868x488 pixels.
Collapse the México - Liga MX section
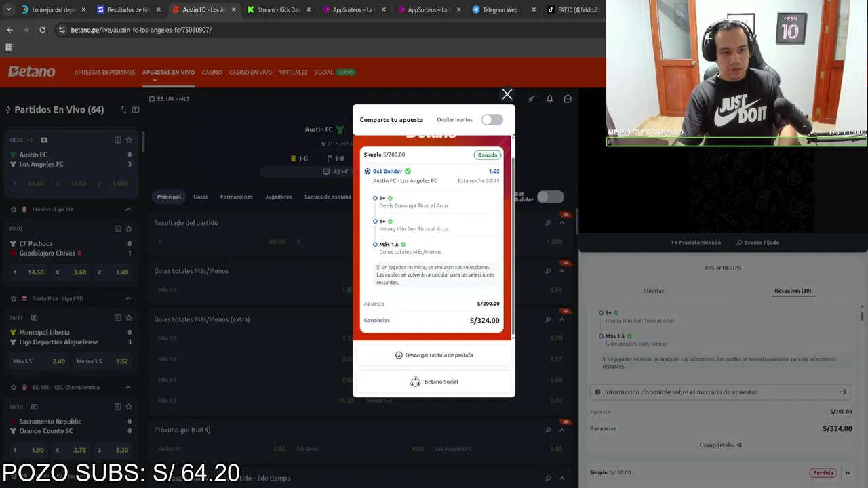click(128, 209)
